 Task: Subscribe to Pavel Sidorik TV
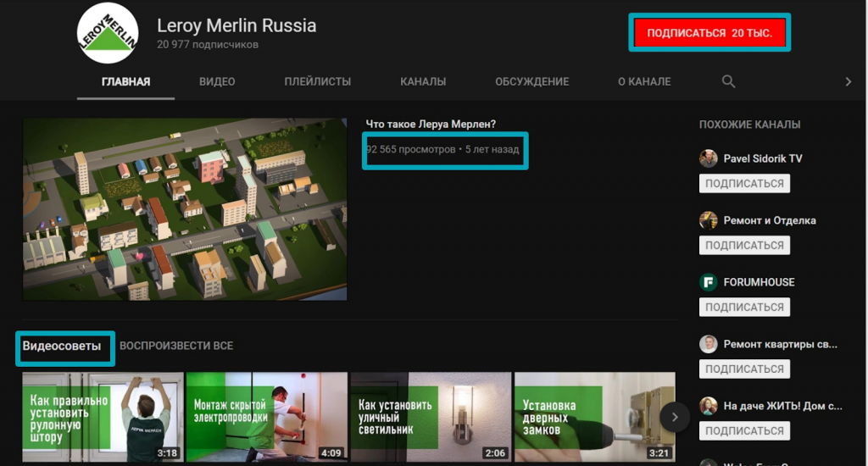click(x=744, y=183)
